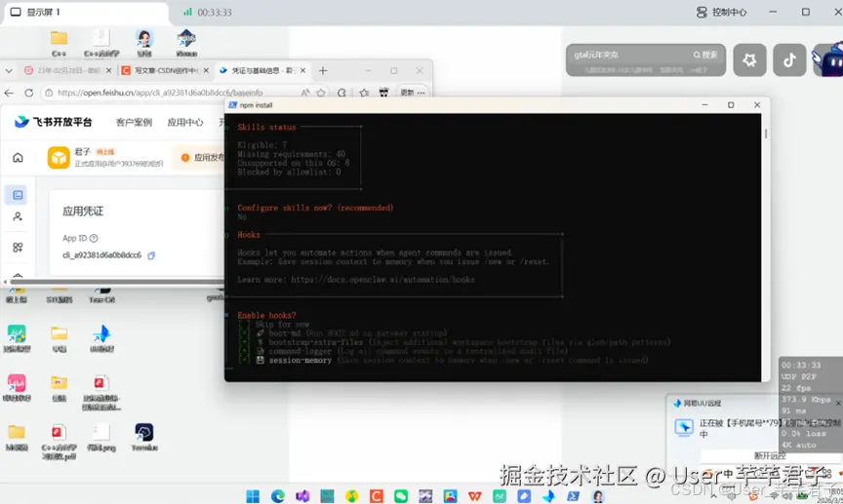This screenshot has width=843, height=504.
Task: Open Windows Start menu on taskbar
Action: pyautogui.click(x=253, y=496)
